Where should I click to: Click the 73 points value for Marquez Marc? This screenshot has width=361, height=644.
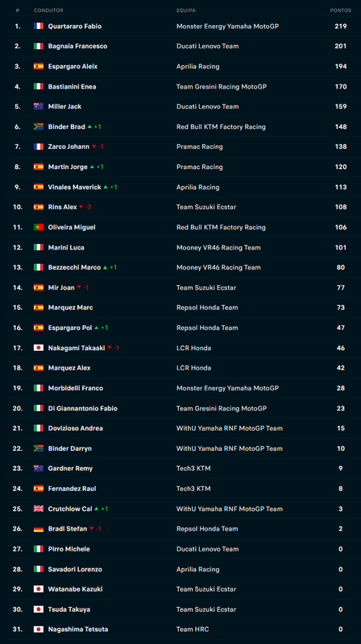tap(340, 308)
